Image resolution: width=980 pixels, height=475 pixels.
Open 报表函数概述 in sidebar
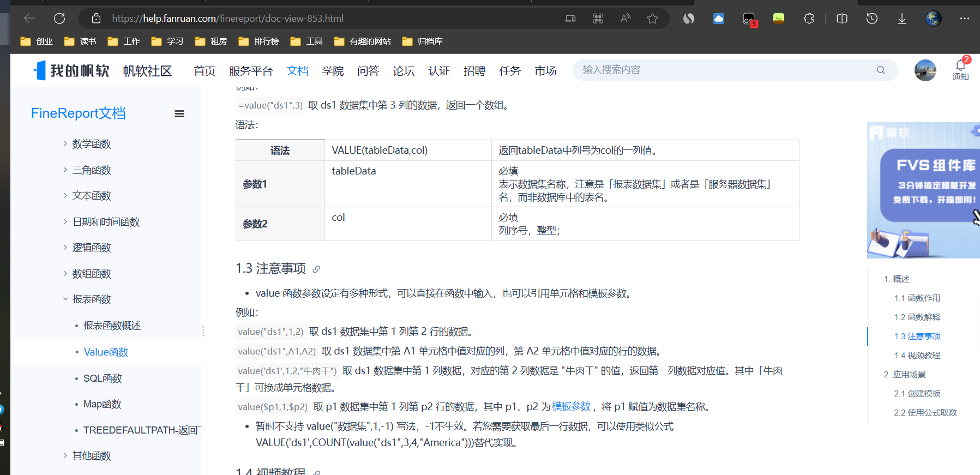click(112, 326)
